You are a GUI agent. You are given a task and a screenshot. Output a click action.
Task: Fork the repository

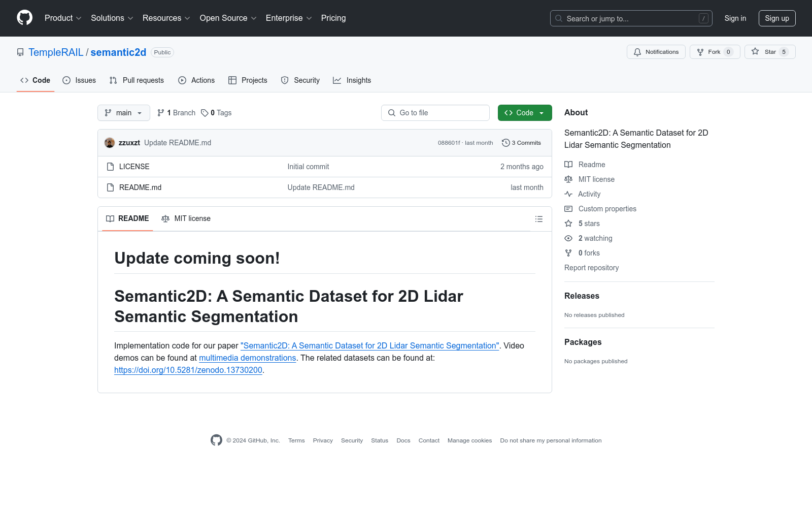[715, 52]
